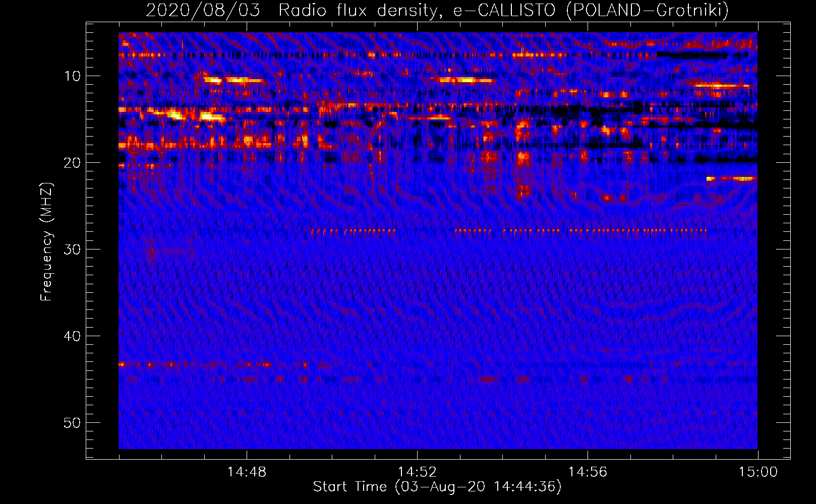This screenshot has height=504, width=816.
Task: Click the time tick label '14:52'
Action: coord(417,472)
